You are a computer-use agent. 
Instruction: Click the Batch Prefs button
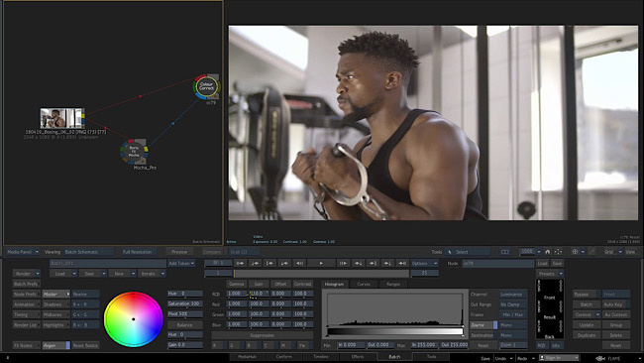pos(26,284)
